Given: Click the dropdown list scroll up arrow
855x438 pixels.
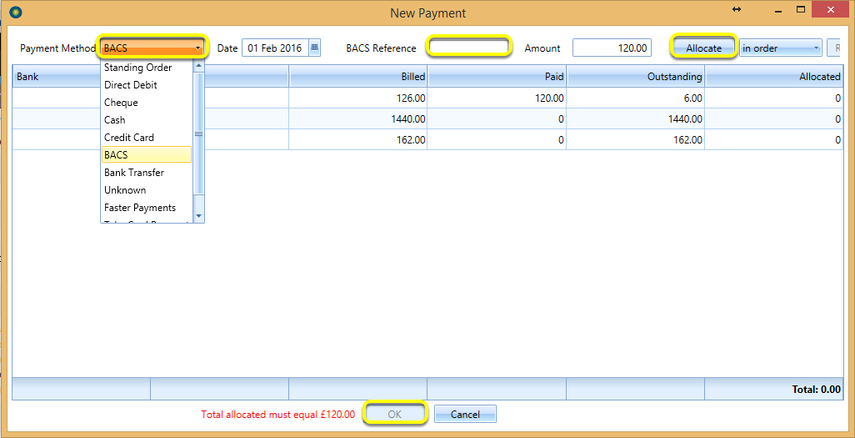Looking at the screenshot, I should click(198, 67).
